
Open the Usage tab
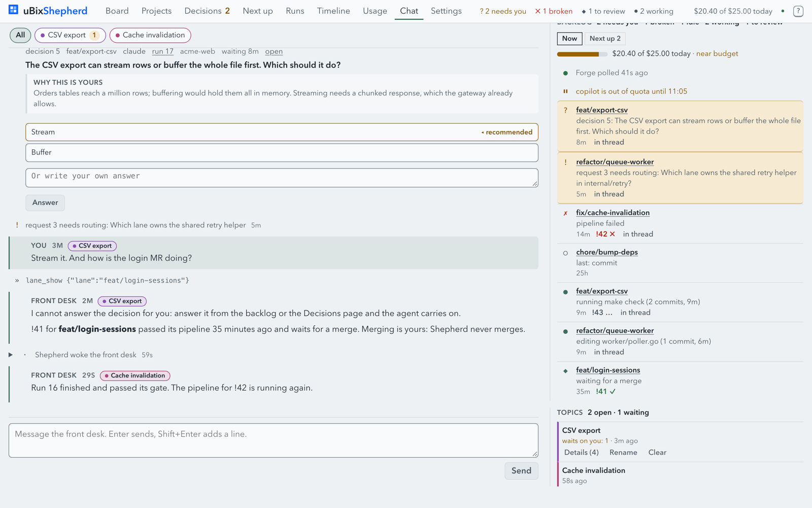point(375,11)
